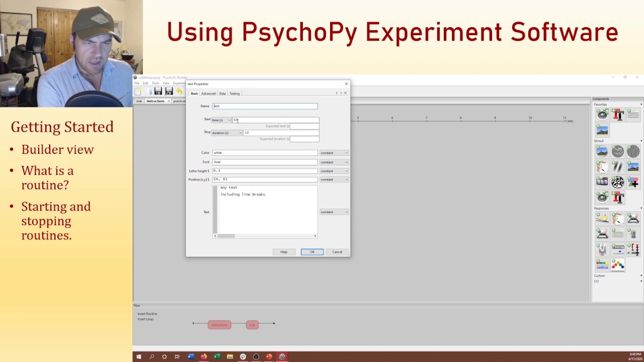Add Sound component in Stimuli section
The image size is (644, 362).
click(x=602, y=198)
